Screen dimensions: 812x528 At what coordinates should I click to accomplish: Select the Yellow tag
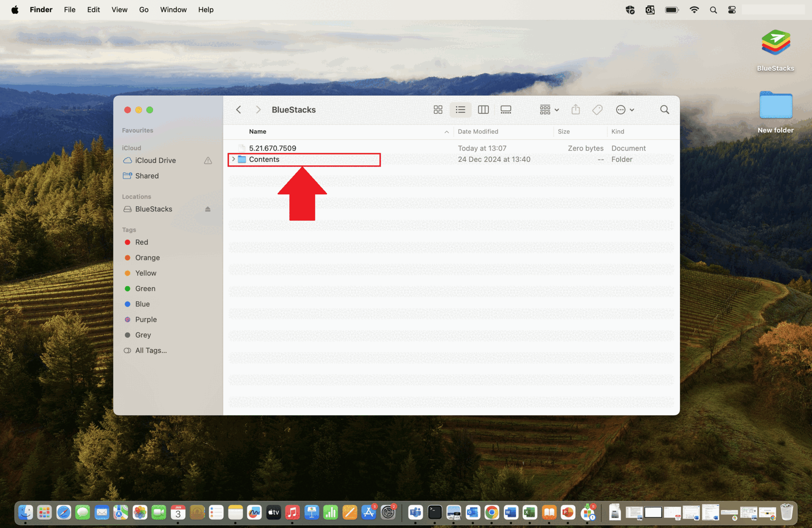pyautogui.click(x=145, y=273)
